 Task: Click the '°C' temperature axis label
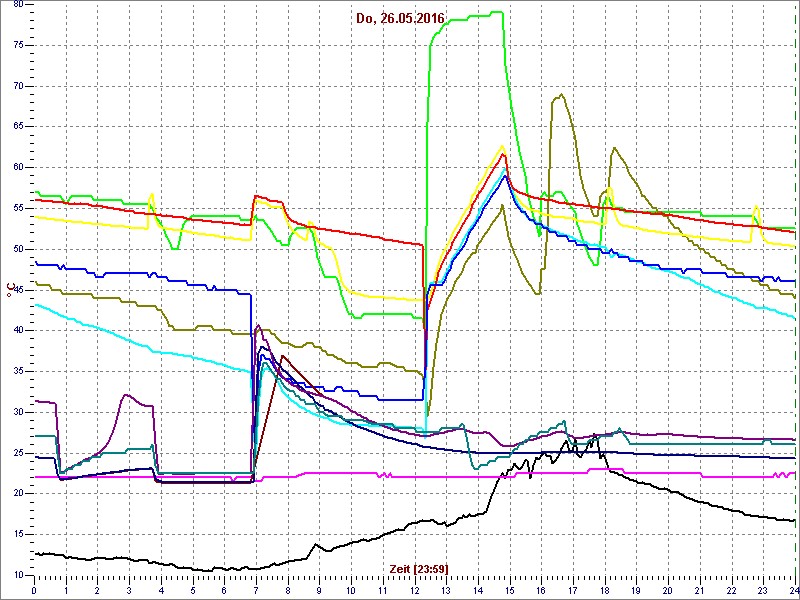point(9,290)
